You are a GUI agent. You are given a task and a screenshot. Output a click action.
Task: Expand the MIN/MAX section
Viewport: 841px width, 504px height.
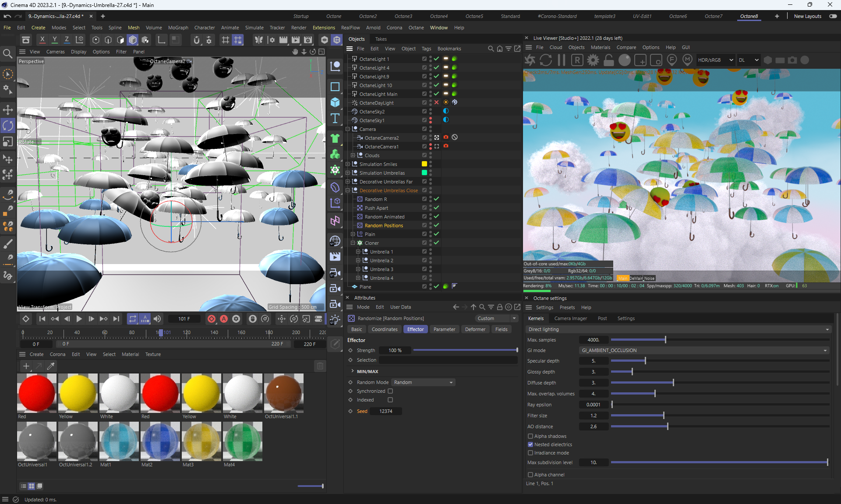[353, 371]
